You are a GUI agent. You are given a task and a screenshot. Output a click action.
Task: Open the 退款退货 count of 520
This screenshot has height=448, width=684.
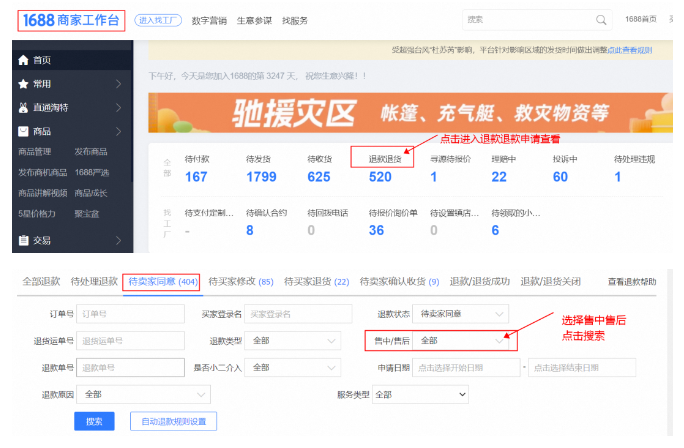point(380,177)
